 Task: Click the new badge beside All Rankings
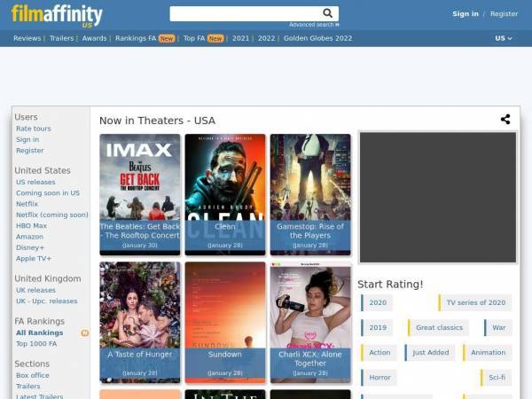coord(84,332)
